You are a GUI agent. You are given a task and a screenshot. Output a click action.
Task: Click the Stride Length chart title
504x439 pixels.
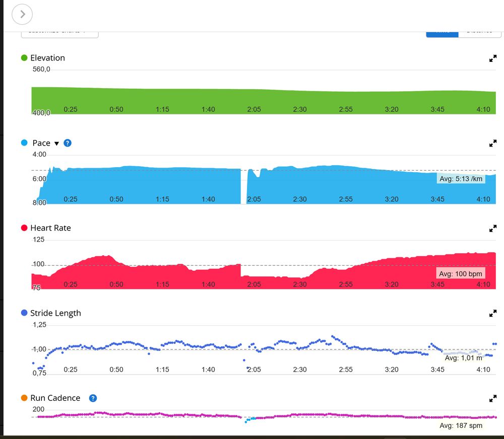[55, 313]
